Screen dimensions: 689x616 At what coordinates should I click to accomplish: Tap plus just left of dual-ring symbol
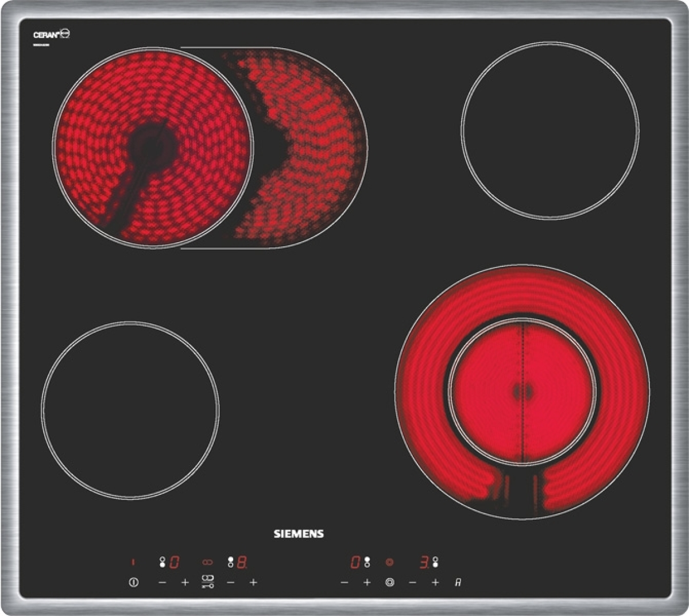point(367,582)
